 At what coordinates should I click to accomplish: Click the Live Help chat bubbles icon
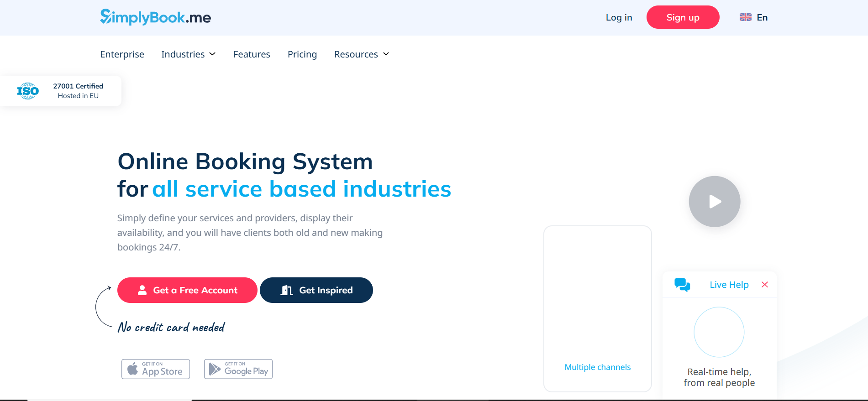pos(682,285)
